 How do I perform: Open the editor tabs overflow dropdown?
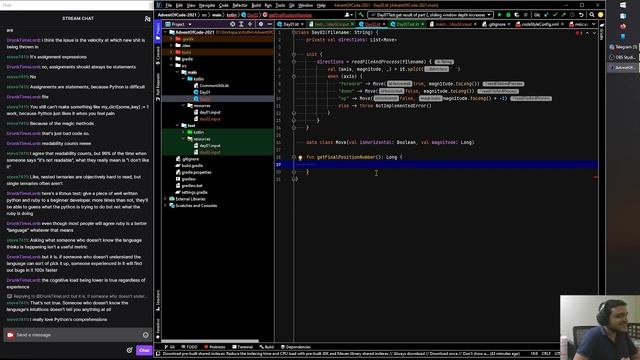pos(593,24)
